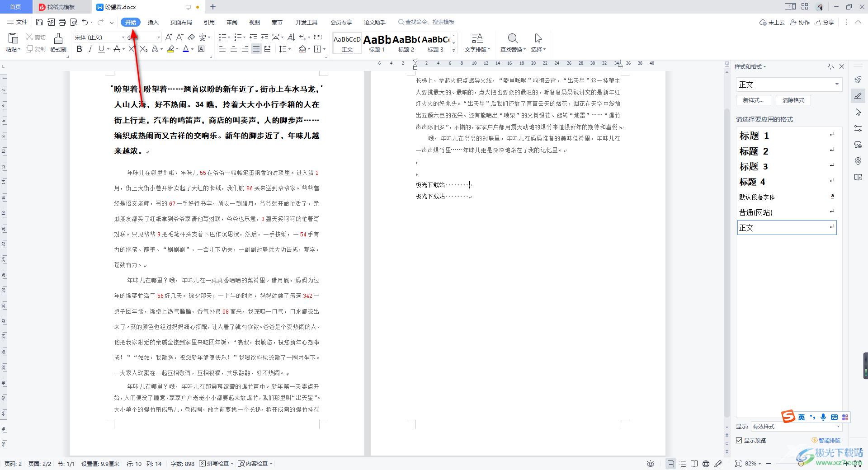Apply the blue font color button

click(185, 49)
